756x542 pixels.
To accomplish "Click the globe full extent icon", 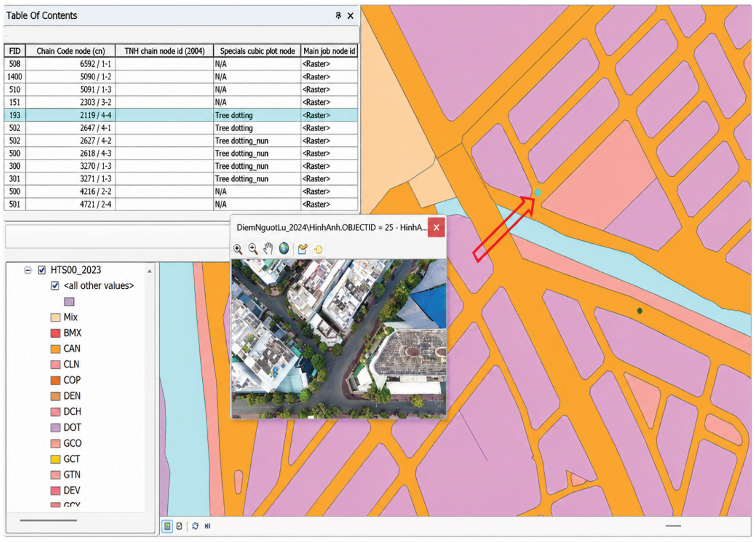I will (x=284, y=249).
